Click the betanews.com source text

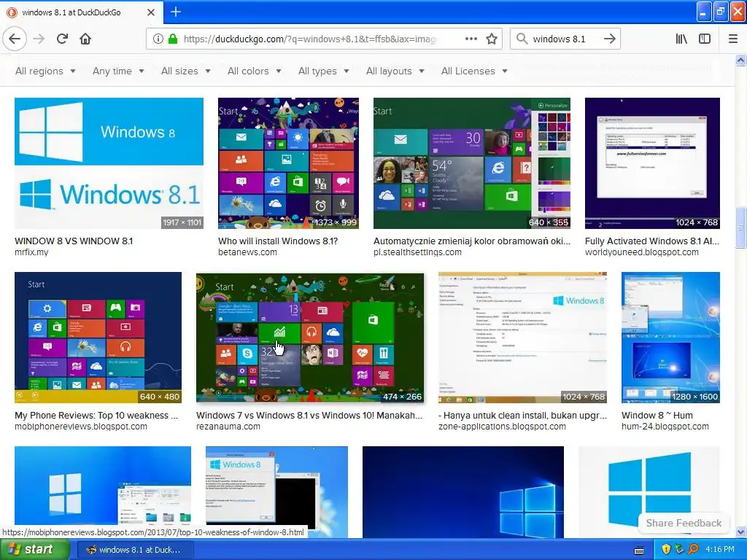[247, 252]
